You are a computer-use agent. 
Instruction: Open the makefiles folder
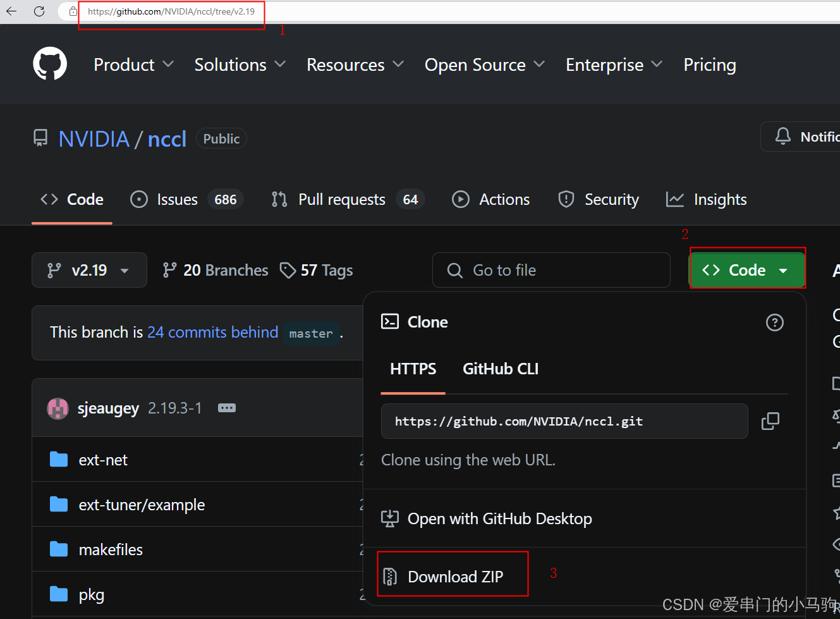111,549
